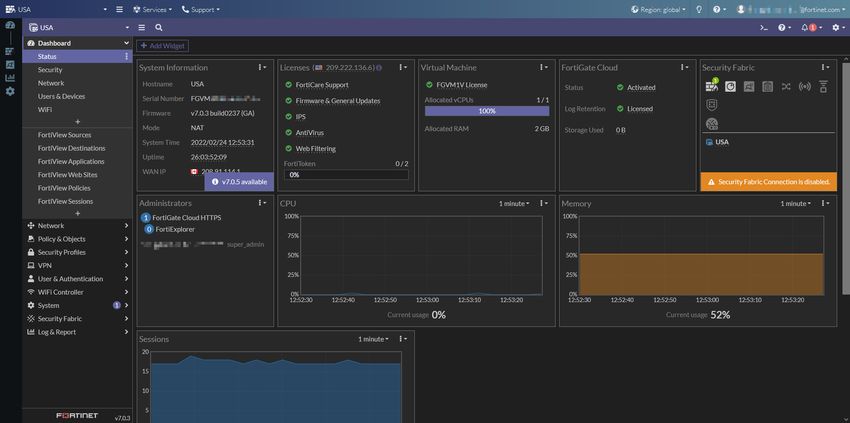The height and width of the screenshot is (423, 850).
Task: Click the USA device icon in Security Fabric
Action: click(709, 142)
